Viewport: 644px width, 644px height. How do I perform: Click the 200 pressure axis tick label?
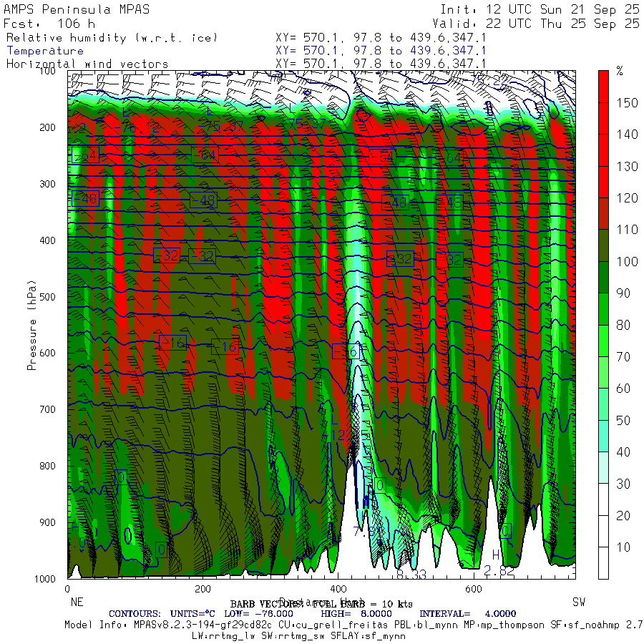coord(47,127)
